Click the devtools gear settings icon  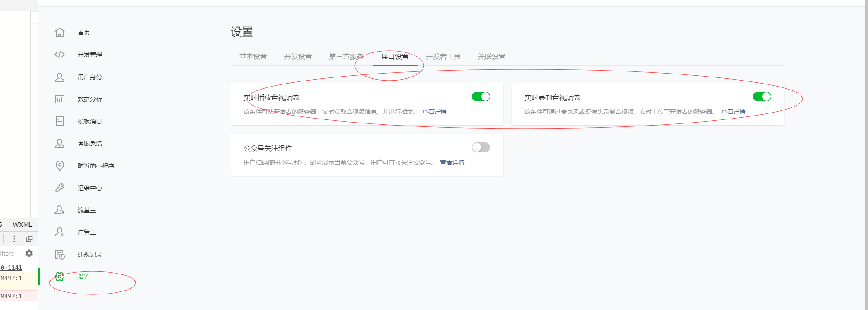click(x=29, y=253)
